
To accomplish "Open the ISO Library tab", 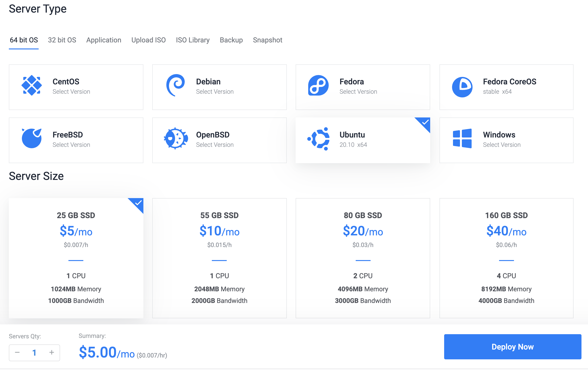I will [193, 40].
